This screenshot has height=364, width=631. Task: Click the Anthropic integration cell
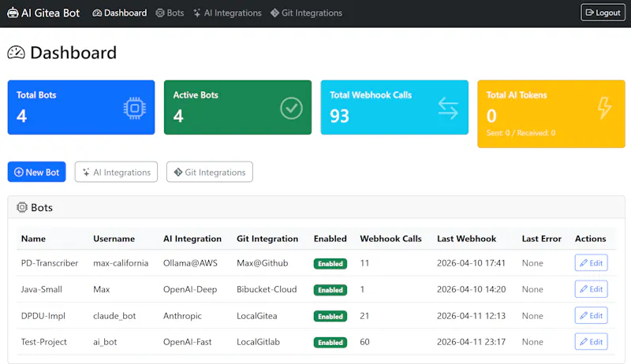pos(182,316)
